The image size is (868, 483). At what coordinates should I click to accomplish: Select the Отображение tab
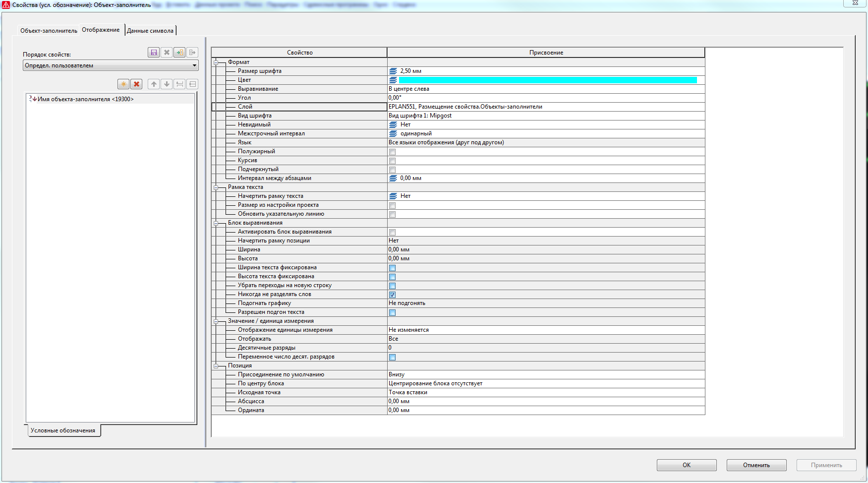pyautogui.click(x=101, y=30)
